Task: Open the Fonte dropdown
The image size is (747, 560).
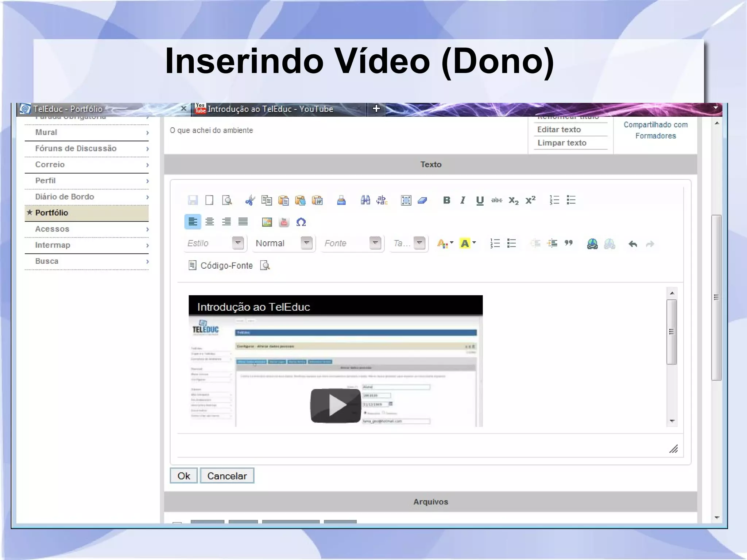Action: click(x=352, y=243)
